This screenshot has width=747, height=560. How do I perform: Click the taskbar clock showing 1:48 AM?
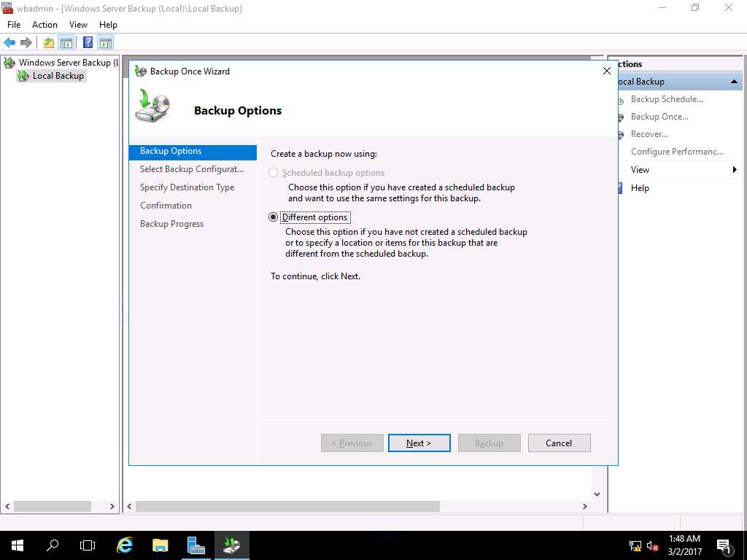[684, 545]
